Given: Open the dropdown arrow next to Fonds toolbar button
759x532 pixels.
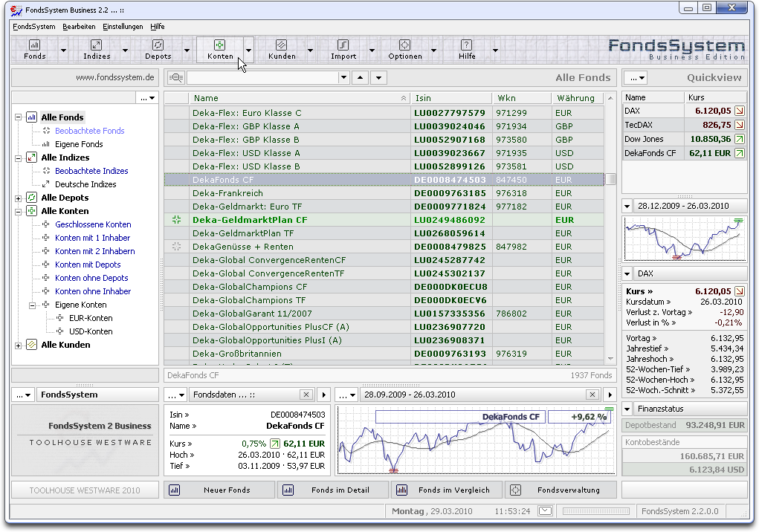Looking at the screenshot, I should [x=63, y=50].
